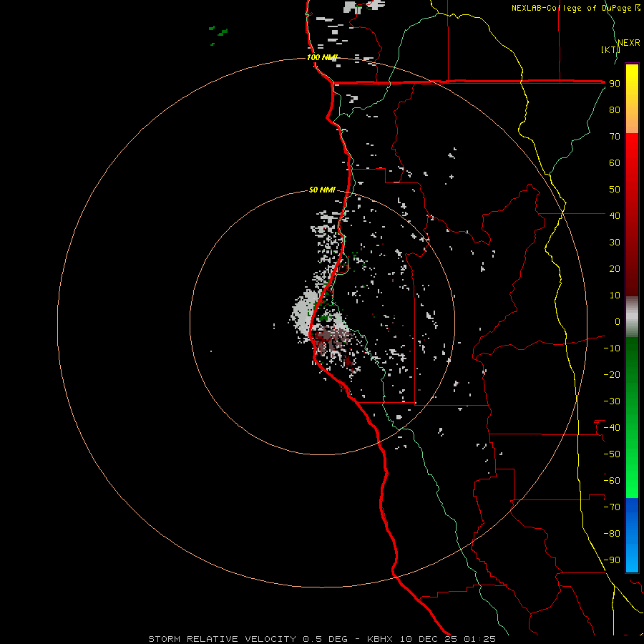This screenshot has height=644, width=644.
Task: Click the 0 value on velocity scale
Action: coord(617,321)
